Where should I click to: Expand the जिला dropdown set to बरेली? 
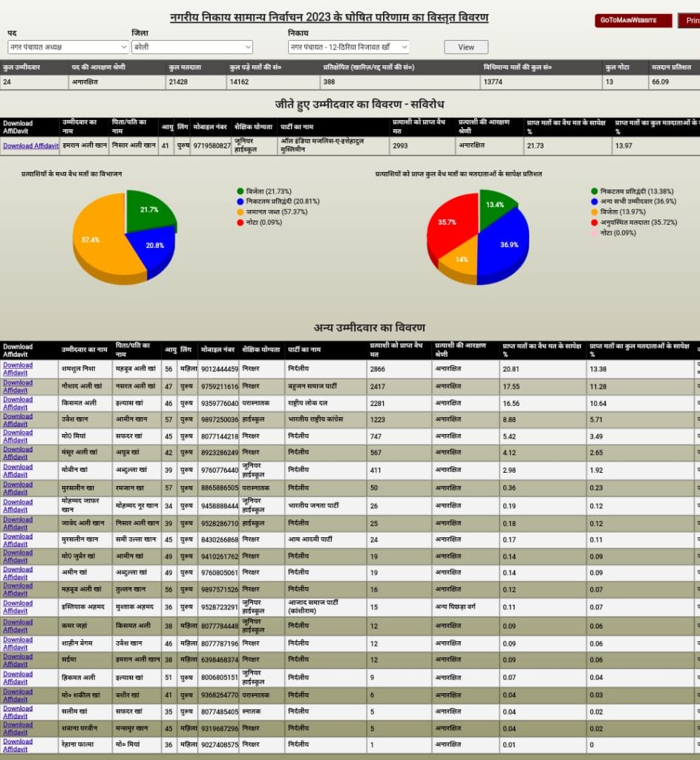pos(192,47)
